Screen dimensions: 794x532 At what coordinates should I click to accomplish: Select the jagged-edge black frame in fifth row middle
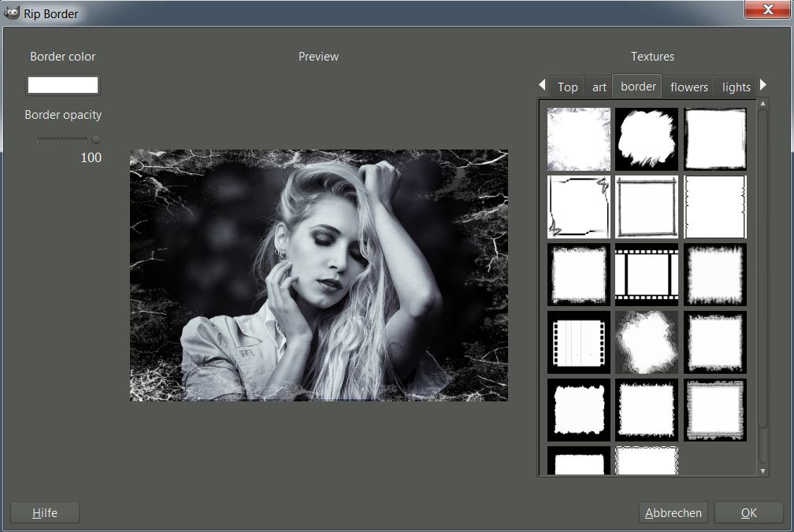647,410
